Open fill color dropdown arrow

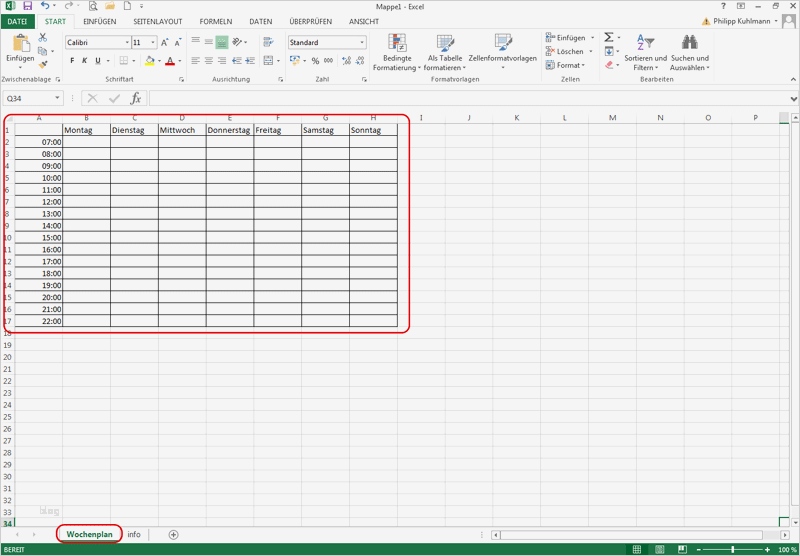pos(159,61)
